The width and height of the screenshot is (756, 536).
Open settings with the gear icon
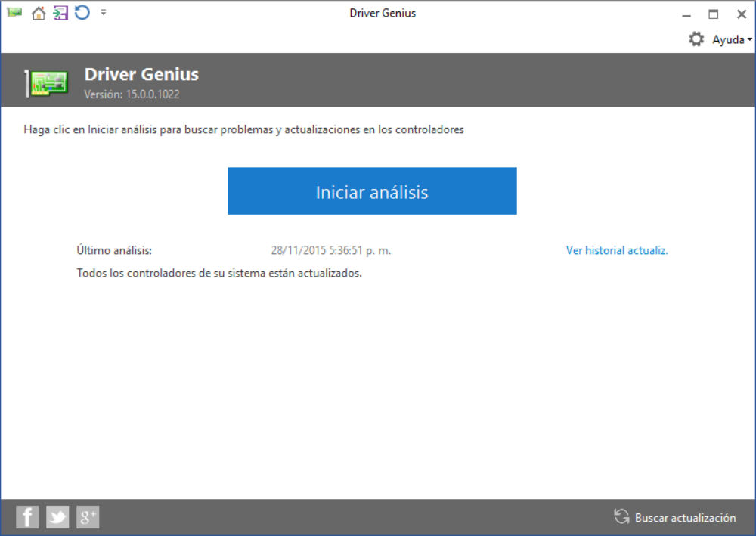[x=696, y=39]
